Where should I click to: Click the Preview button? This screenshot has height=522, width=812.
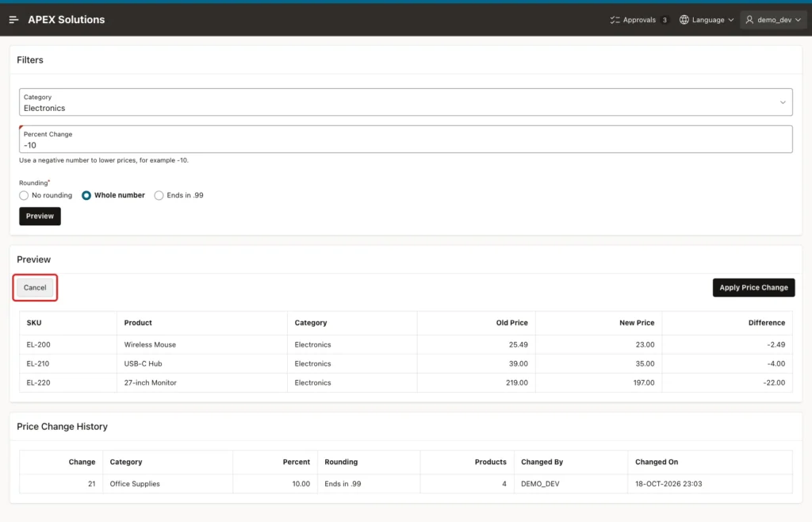click(40, 216)
